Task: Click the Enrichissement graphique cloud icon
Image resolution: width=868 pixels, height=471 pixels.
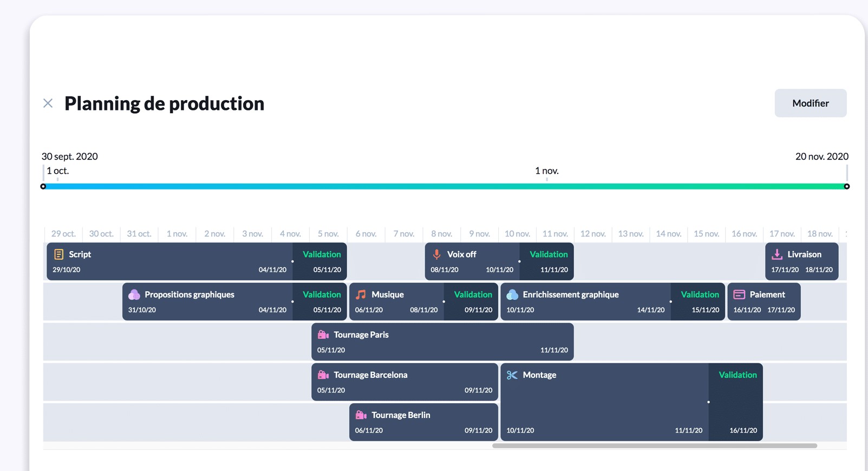Action: (x=512, y=295)
